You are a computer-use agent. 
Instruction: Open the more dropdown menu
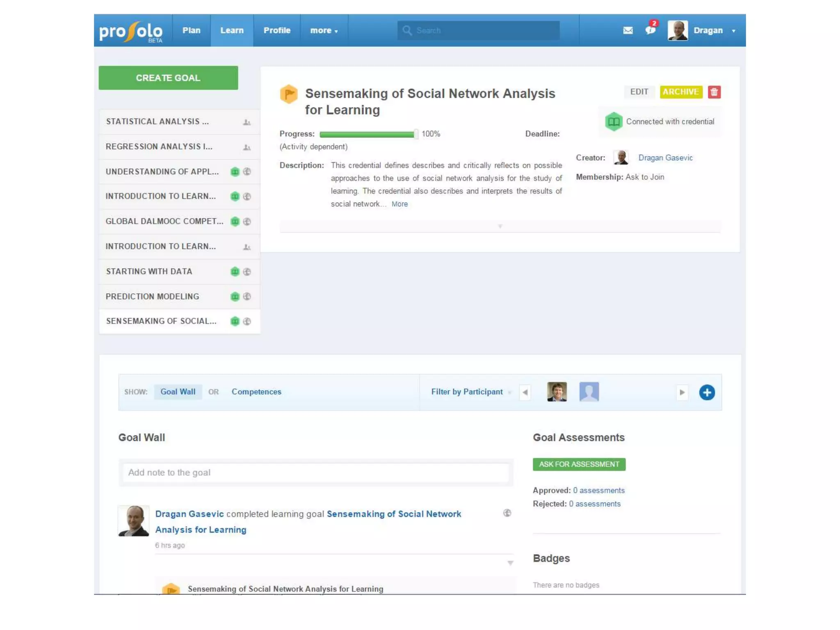click(324, 31)
